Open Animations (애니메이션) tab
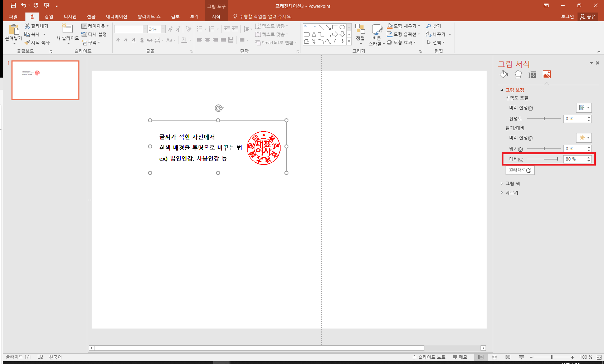The width and height of the screenshot is (604, 364). coord(117,16)
